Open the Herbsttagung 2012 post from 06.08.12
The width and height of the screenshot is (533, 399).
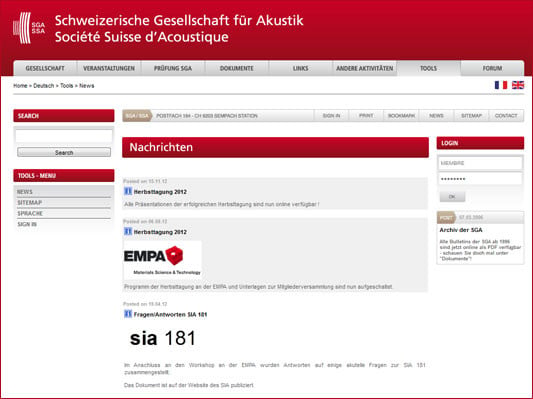(160, 232)
